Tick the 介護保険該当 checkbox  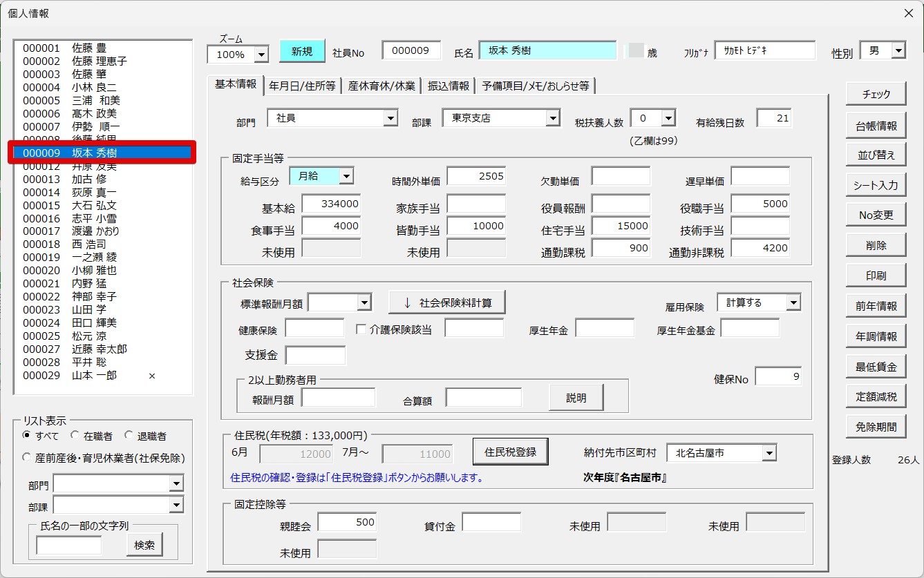361,329
